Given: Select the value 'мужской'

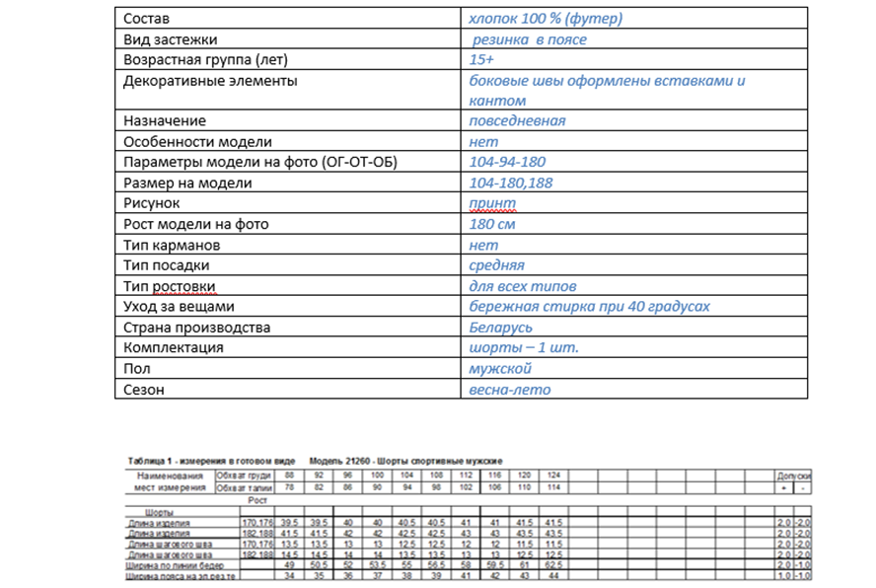Looking at the screenshot, I should 500,368.
